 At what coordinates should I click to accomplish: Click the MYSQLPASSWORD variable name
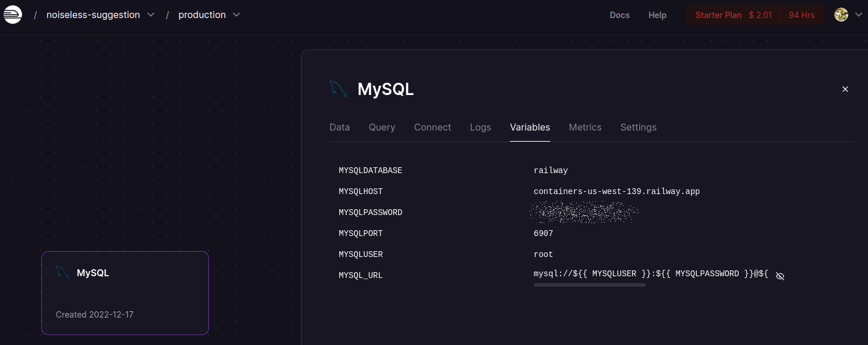pyautogui.click(x=370, y=213)
